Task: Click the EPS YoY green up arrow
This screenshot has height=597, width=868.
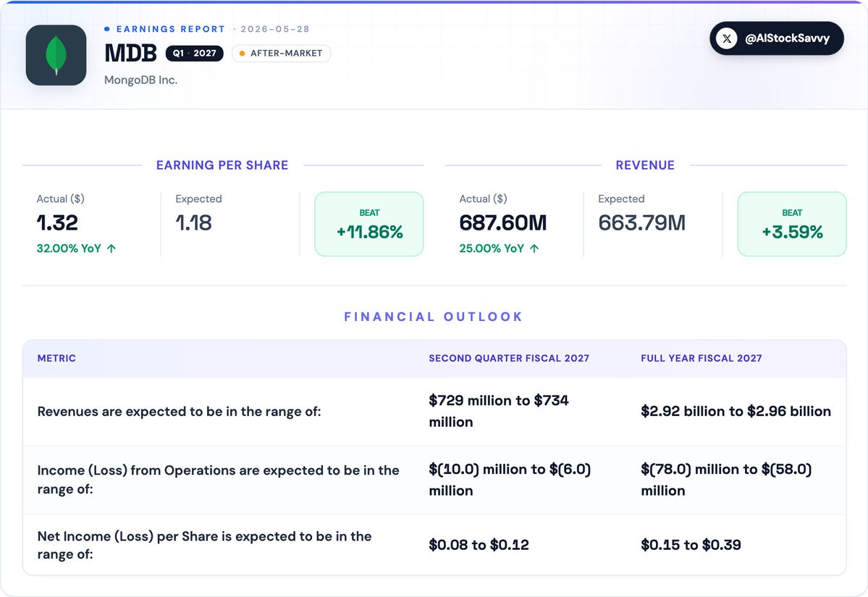Action: pos(111,249)
